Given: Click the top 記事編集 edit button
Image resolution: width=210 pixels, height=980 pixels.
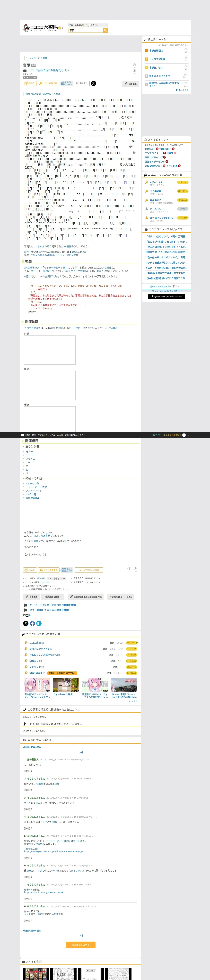Looking at the screenshot, I should click(130, 84).
